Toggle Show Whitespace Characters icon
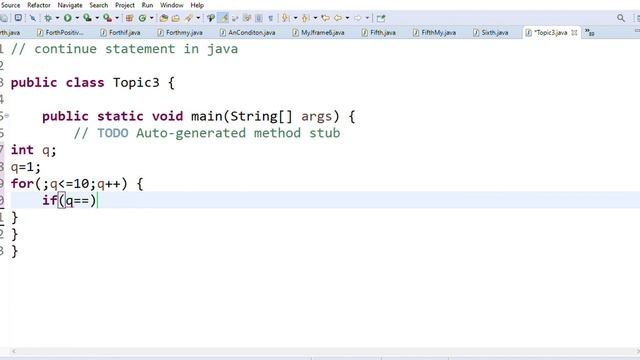The image size is (640, 360). click(x=271, y=18)
